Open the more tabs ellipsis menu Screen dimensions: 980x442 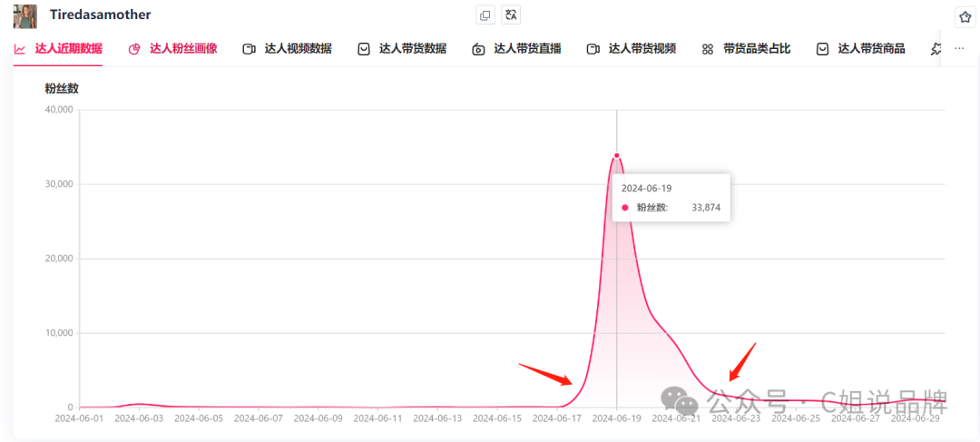point(959,49)
